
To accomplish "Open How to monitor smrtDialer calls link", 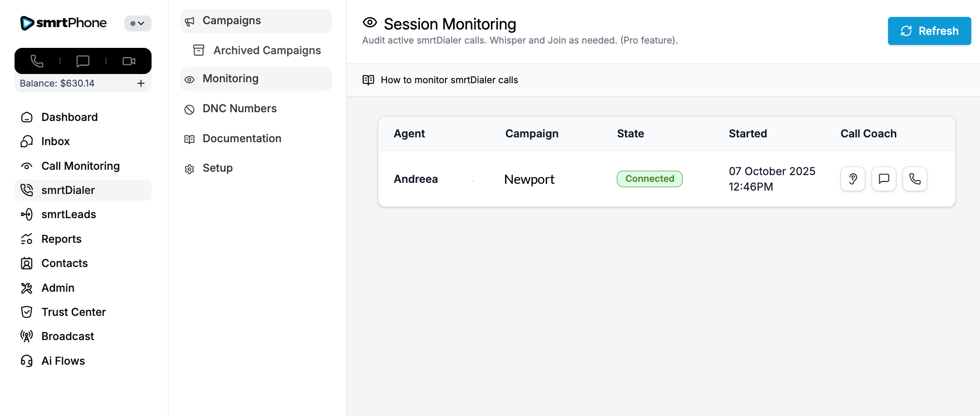I will [x=449, y=80].
